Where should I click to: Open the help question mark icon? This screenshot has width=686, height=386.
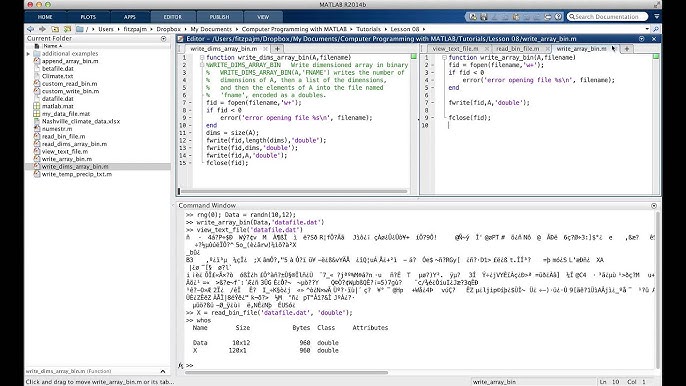point(558,17)
